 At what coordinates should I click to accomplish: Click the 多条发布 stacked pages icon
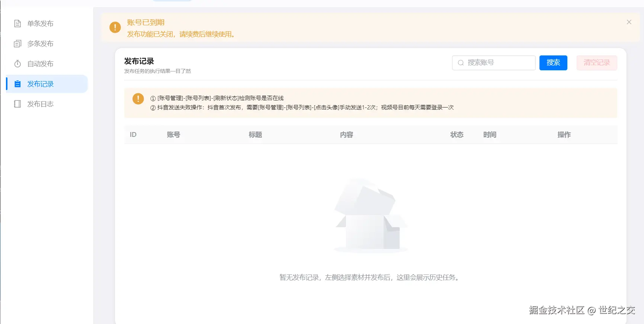pos(17,44)
